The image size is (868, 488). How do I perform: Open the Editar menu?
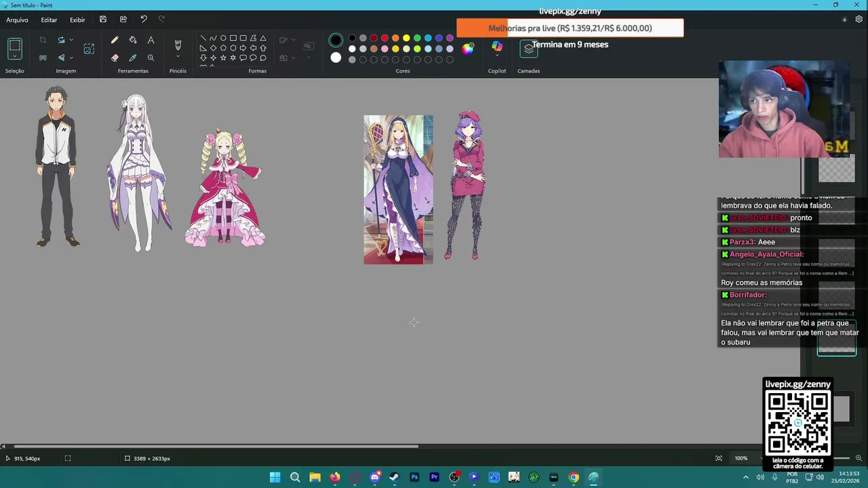point(49,20)
